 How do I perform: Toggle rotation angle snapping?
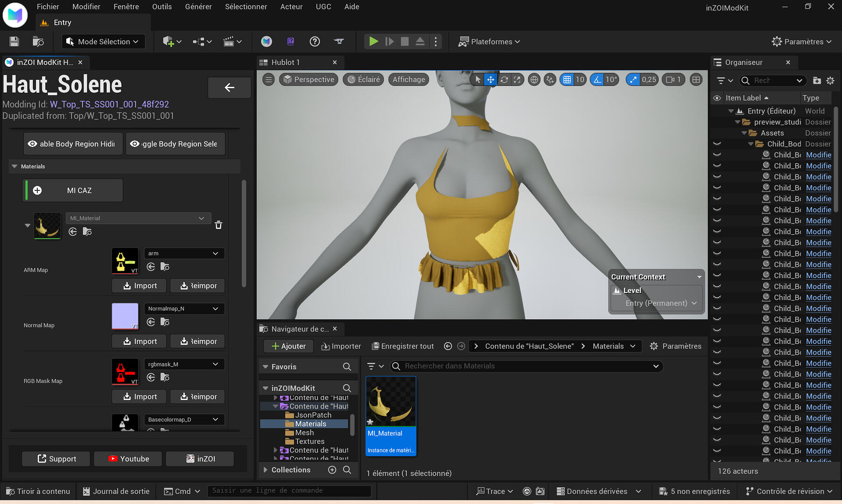[597, 80]
